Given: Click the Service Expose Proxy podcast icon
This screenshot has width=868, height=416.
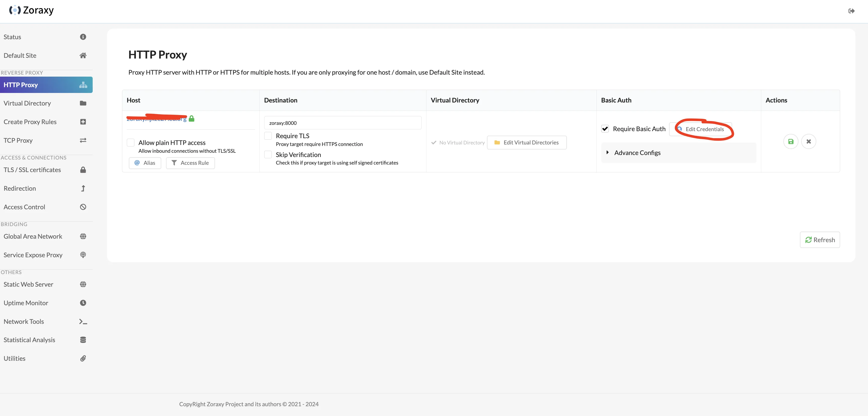Looking at the screenshot, I should tap(83, 255).
